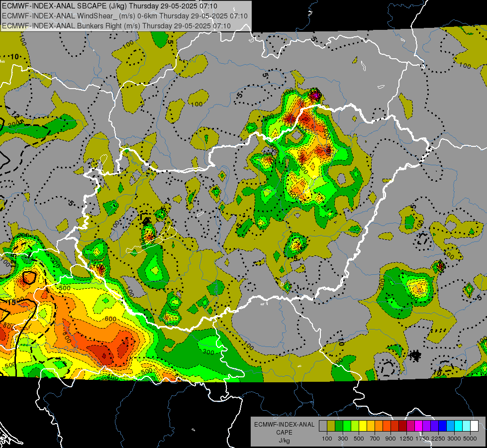Click the WindShear 0-6km title line
The image size is (487, 448).
pyautogui.click(x=124, y=16)
